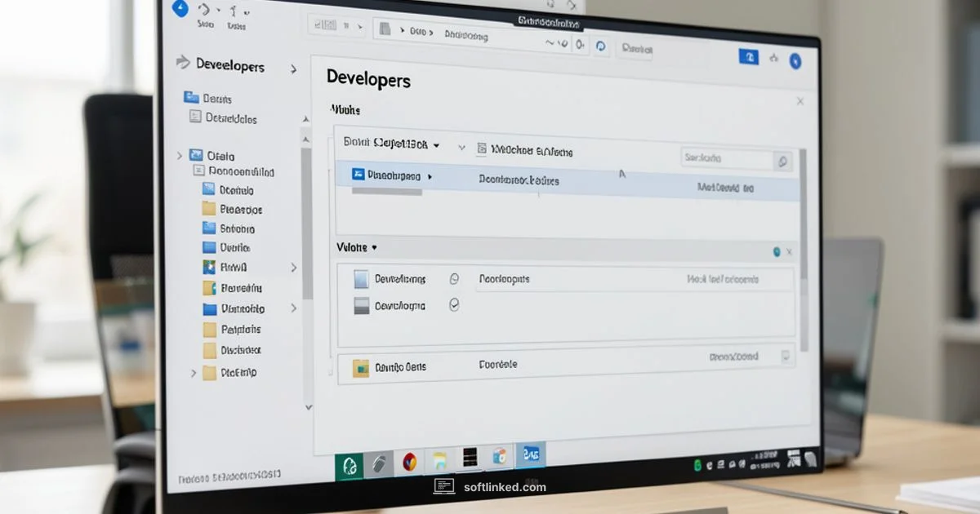Click the folder icon in the breadcrumb bar
The image size is (980, 514).
coord(384,29)
